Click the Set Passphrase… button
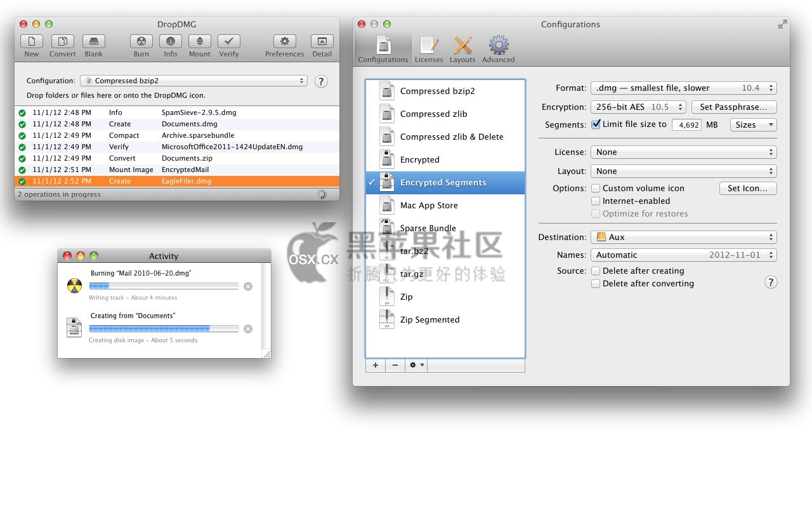The width and height of the screenshot is (812, 508). click(734, 107)
